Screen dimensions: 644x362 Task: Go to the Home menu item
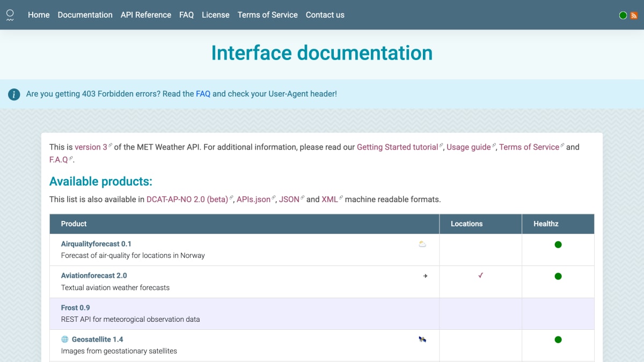pyautogui.click(x=39, y=15)
